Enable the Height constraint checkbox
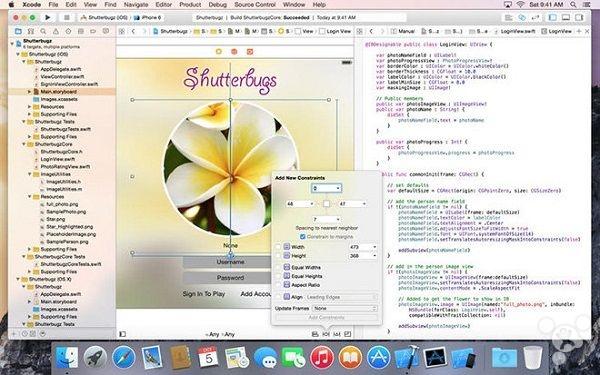 pyautogui.click(x=278, y=256)
